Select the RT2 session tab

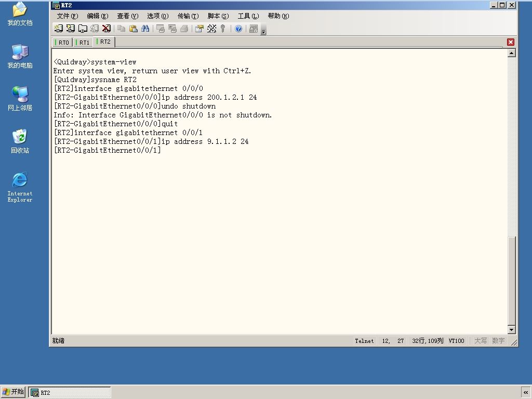(103, 42)
